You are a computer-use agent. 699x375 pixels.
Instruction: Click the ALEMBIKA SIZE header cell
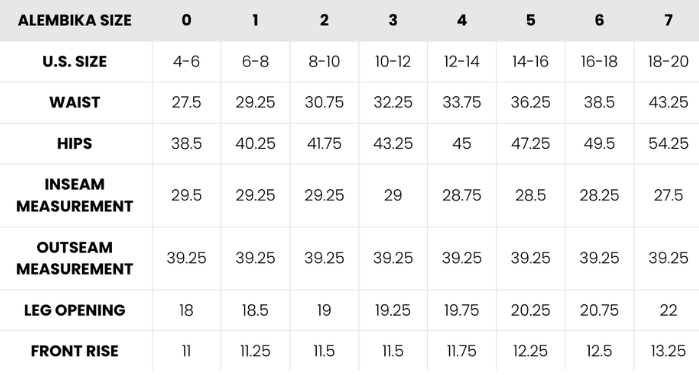pos(74,21)
